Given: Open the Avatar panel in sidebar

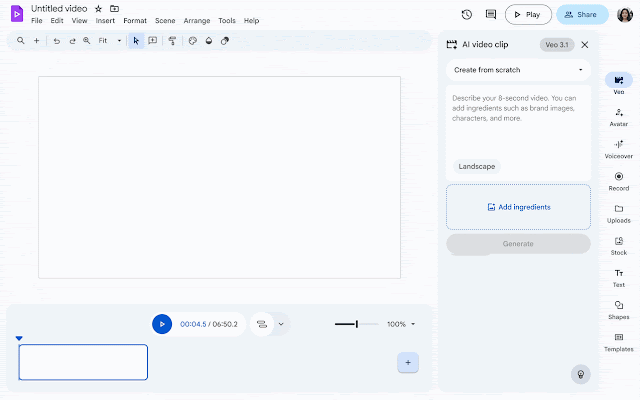Looking at the screenshot, I should (x=618, y=116).
